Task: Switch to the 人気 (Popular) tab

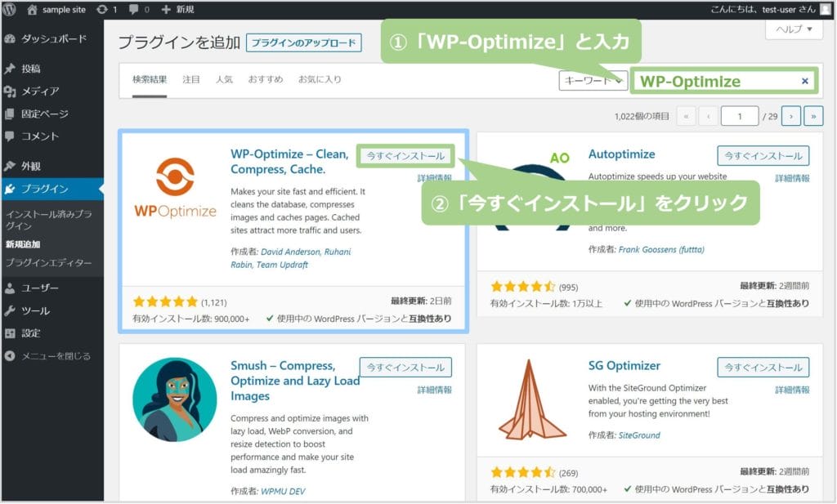Action: point(224,80)
